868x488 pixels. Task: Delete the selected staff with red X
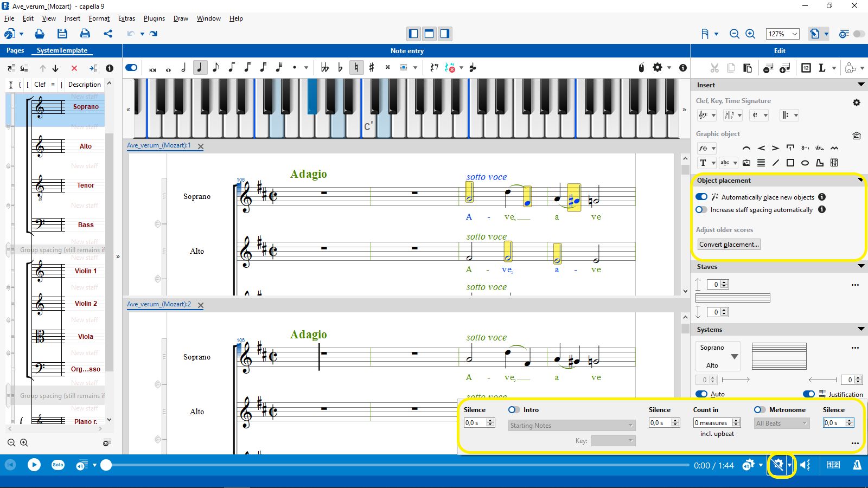point(74,68)
